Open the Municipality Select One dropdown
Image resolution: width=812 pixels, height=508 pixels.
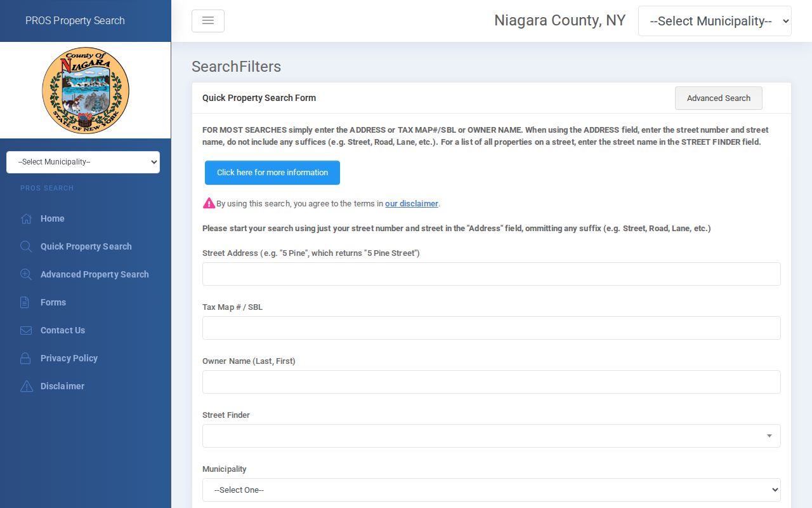tap(492, 490)
